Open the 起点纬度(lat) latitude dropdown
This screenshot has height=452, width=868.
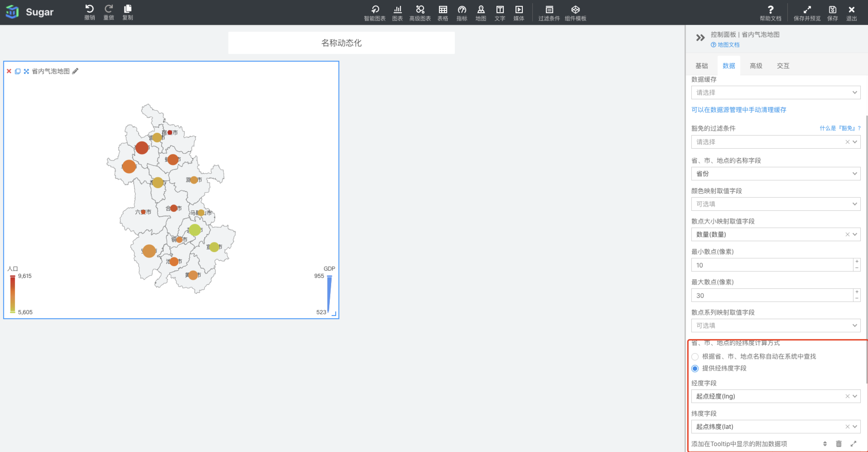click(776, 427)
